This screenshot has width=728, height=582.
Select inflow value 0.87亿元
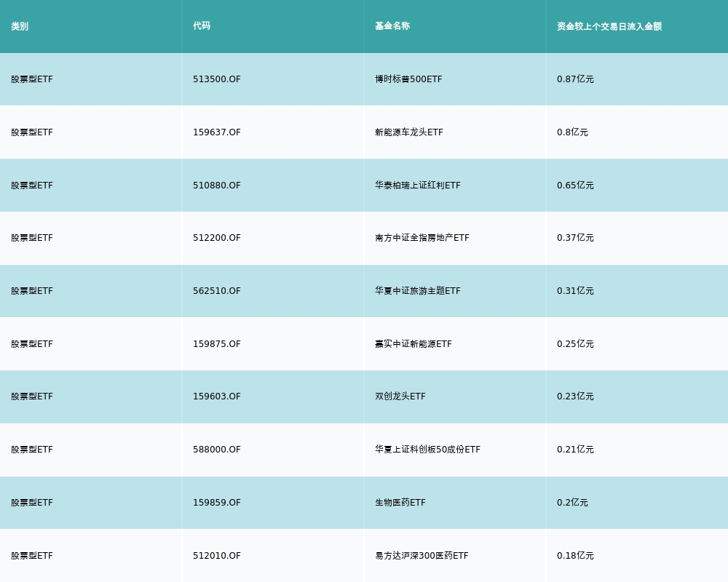point(575,79)
